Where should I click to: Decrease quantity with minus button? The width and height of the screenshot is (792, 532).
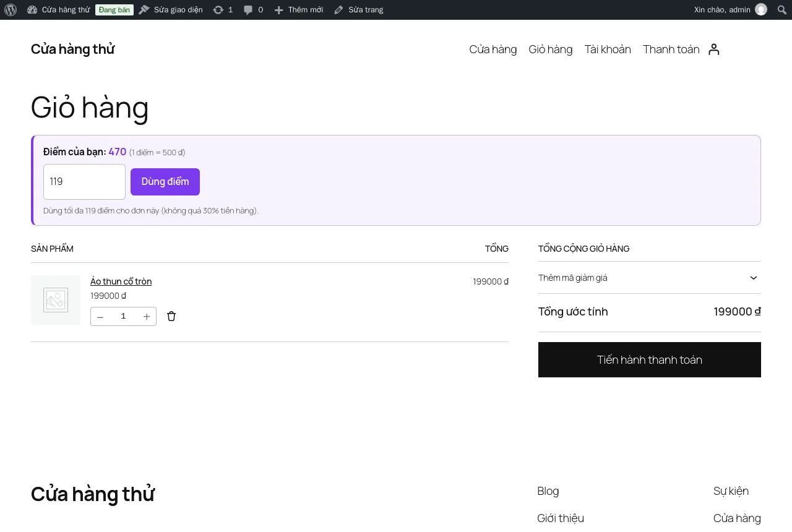(x=100, y=317)
